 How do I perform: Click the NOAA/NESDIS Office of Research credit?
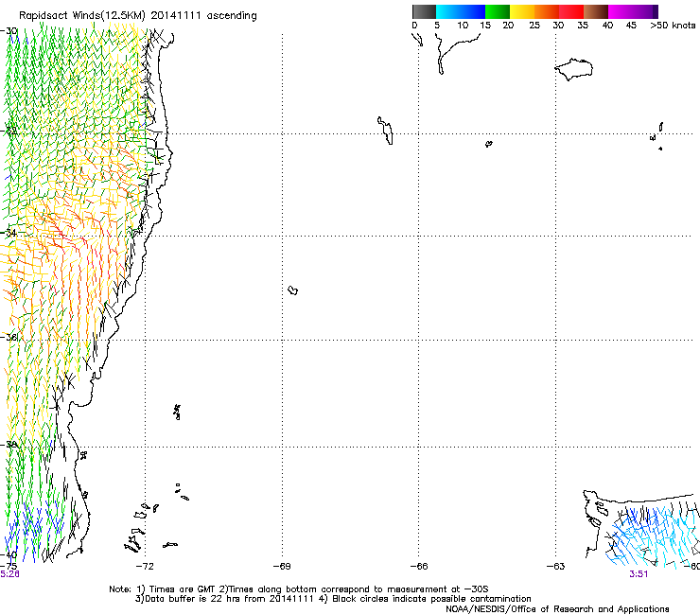pyautogui.click(x=557, y=609)
